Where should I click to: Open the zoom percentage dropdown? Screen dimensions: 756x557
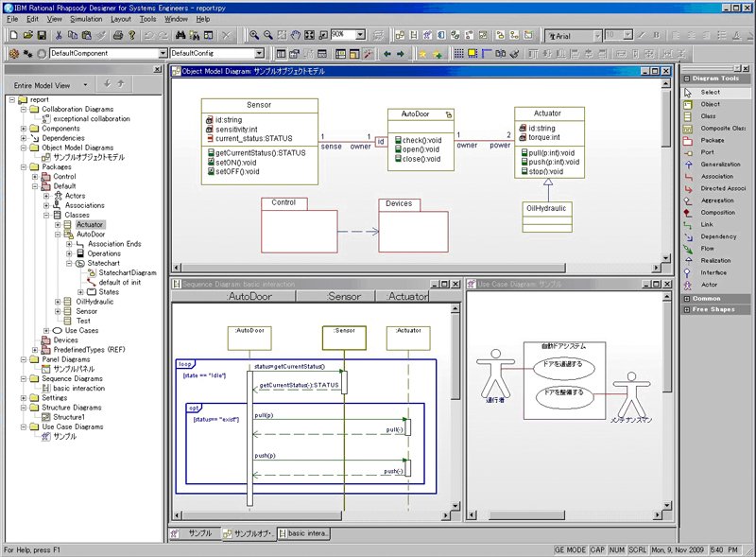360,35
